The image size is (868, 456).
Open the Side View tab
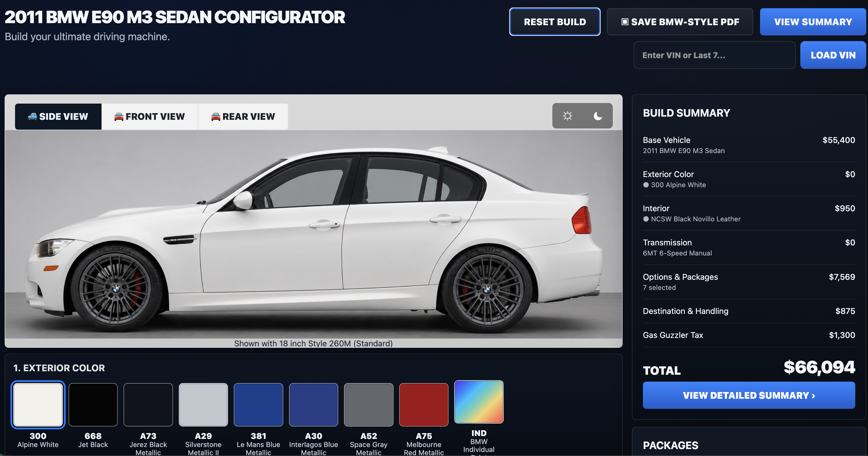click(58, 116)
